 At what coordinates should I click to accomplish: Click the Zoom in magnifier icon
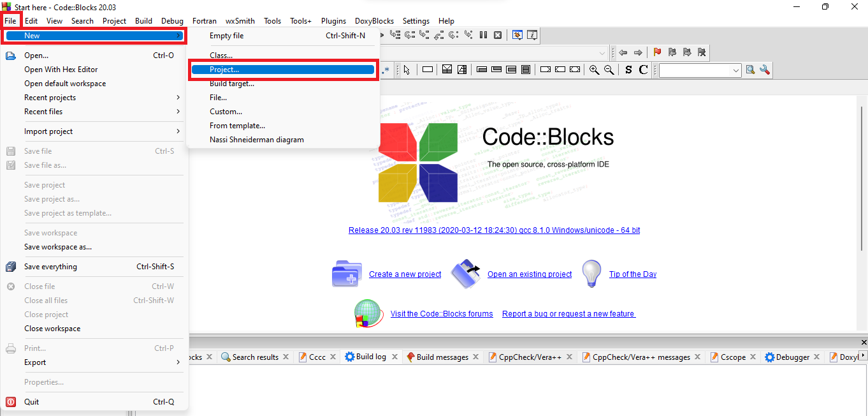594,70
